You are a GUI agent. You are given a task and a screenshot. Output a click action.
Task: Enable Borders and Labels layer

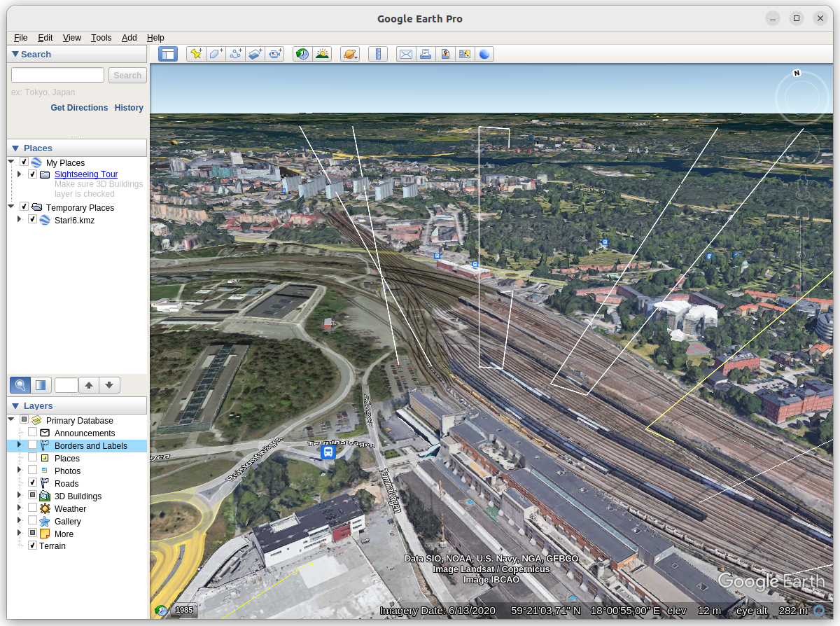point(32,445)
